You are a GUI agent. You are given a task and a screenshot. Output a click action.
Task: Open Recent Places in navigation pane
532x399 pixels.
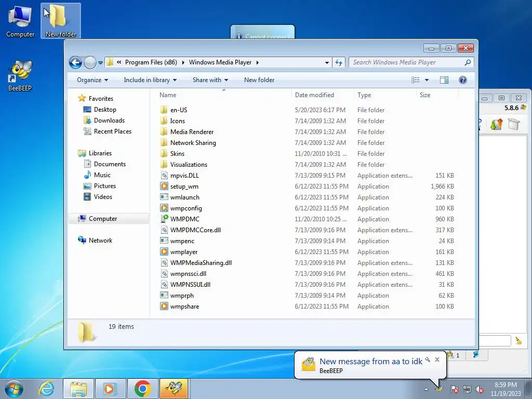point(112,131)
